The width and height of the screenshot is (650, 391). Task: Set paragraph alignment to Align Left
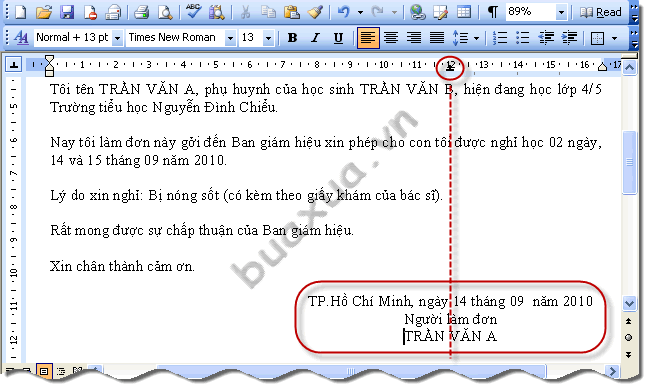pos(368,38)
